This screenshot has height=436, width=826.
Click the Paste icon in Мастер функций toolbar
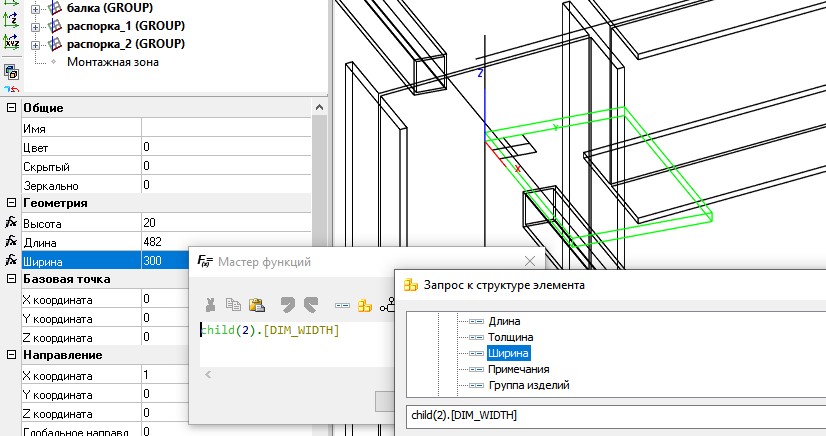(x=257, y=306)
